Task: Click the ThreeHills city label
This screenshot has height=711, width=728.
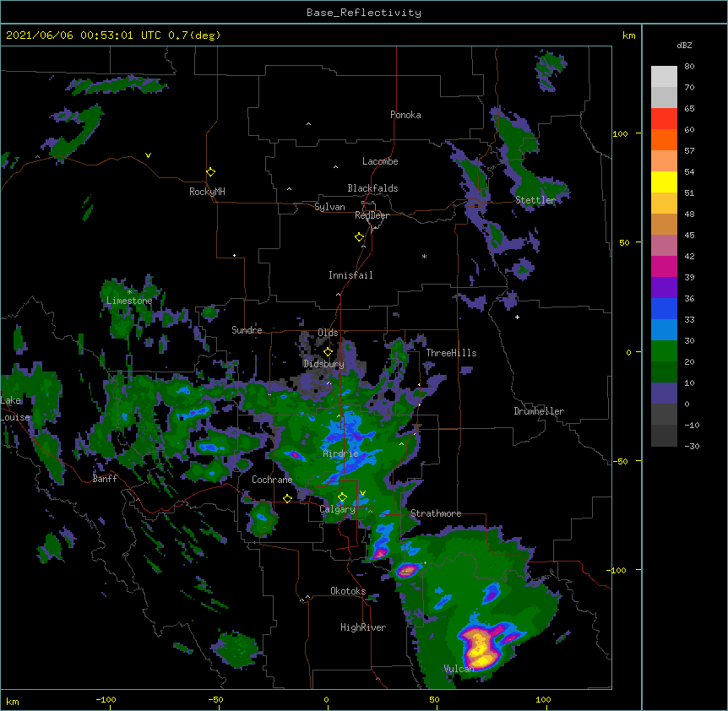Action: point(451,353)
